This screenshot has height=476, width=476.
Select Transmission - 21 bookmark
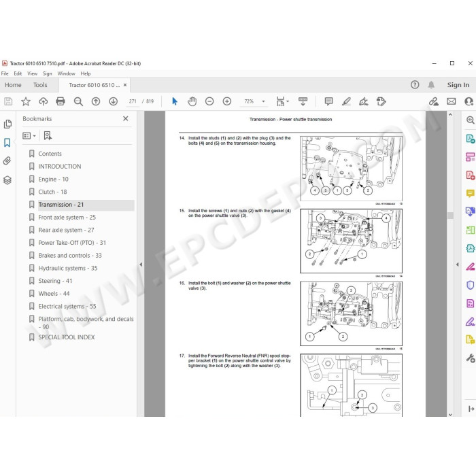[x=61, y=205]
